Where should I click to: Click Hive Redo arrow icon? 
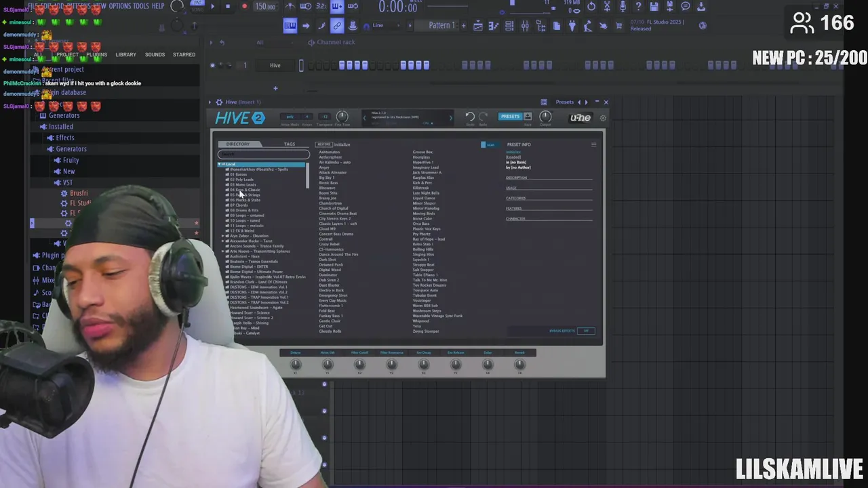click(x=483, y=117)
